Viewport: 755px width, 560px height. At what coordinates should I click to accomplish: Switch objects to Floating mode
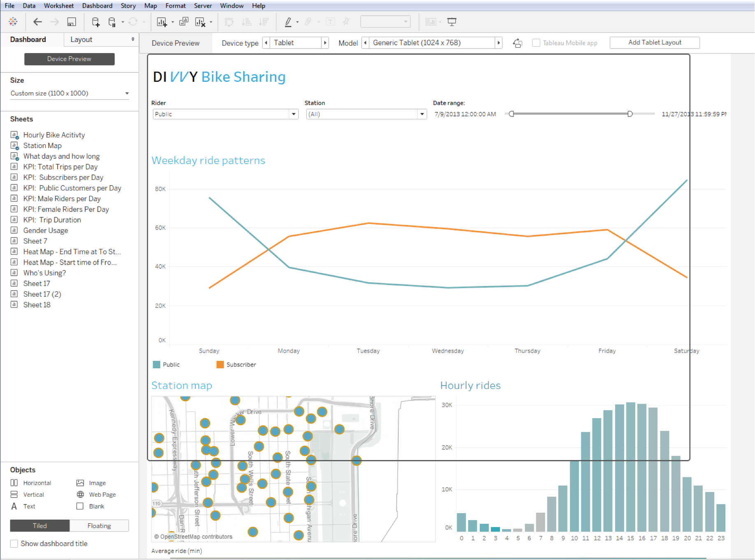[99, 526]
